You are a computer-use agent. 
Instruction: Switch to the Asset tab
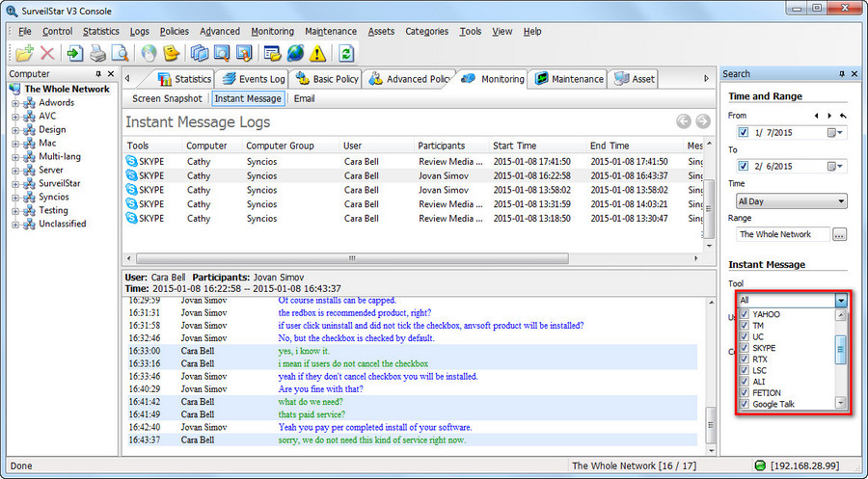coord(635,79)
